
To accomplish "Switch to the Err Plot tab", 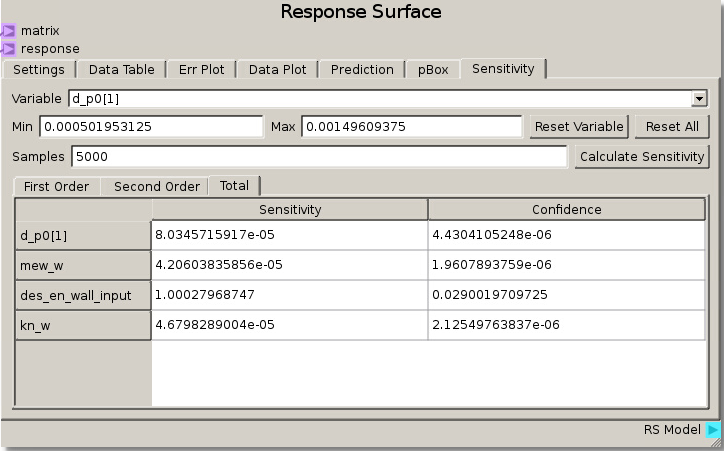I will (x=202, y=69).
